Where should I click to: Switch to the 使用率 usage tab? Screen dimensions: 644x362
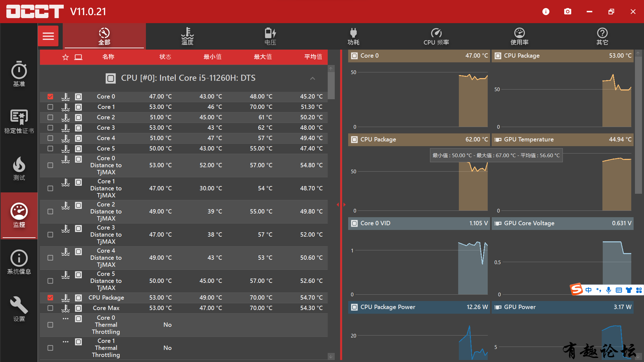519,36
